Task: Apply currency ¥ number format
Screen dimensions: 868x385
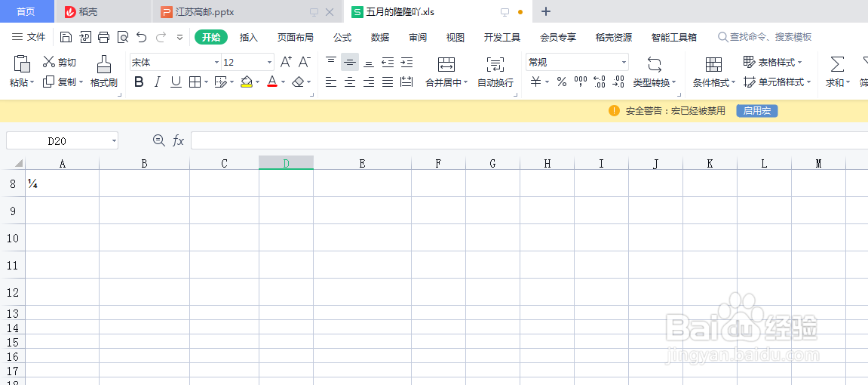Action: [x=536, y=82]
